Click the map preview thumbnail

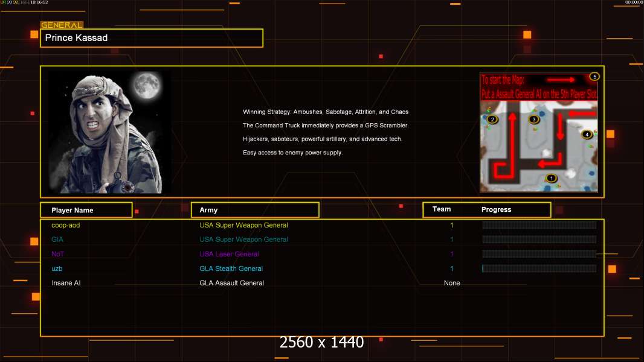pos(539,132)
